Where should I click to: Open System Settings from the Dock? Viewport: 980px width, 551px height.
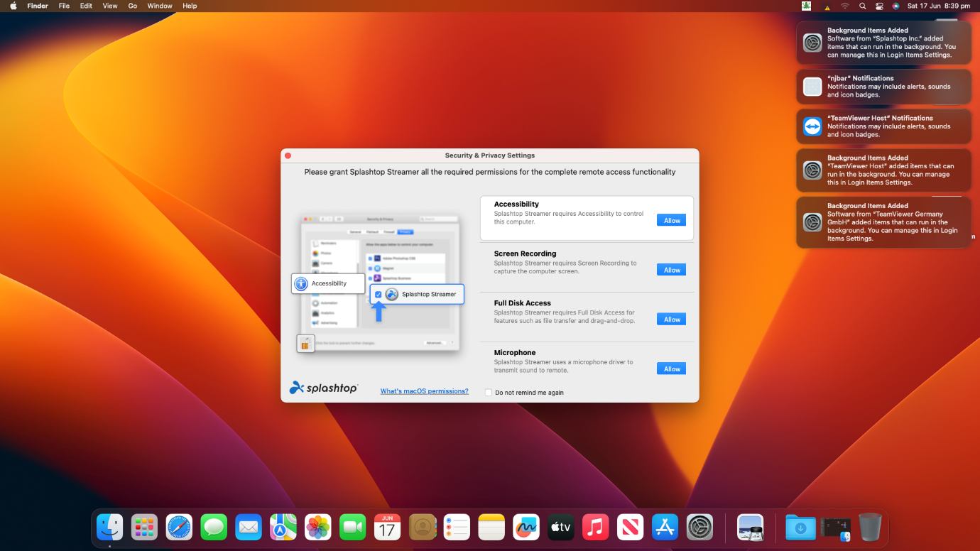tap(699, 527)
